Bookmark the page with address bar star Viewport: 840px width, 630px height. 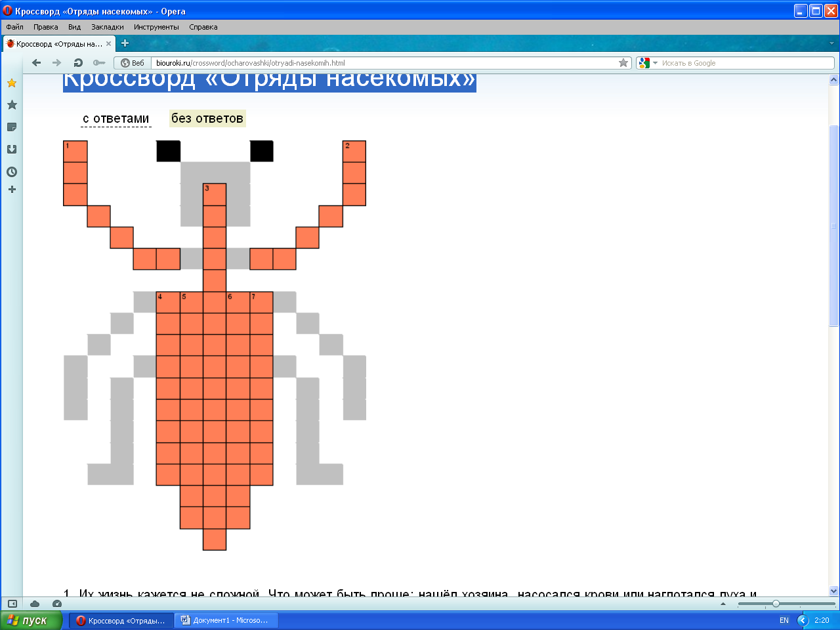coord(623,63)
